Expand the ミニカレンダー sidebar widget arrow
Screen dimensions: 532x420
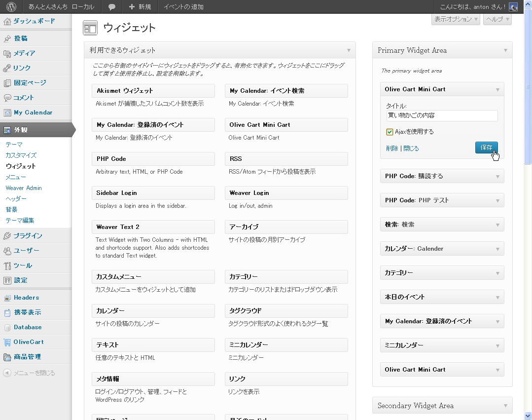tap(497, 346)
